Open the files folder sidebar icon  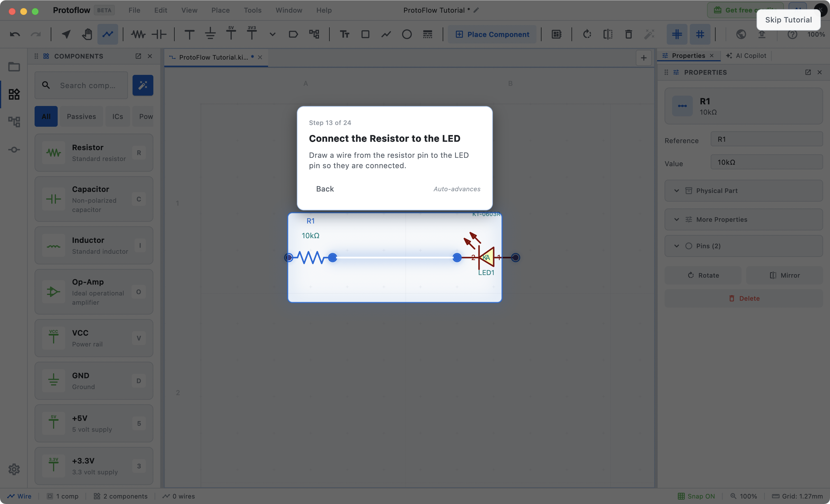pyautogui.click(x=14, y=67)
